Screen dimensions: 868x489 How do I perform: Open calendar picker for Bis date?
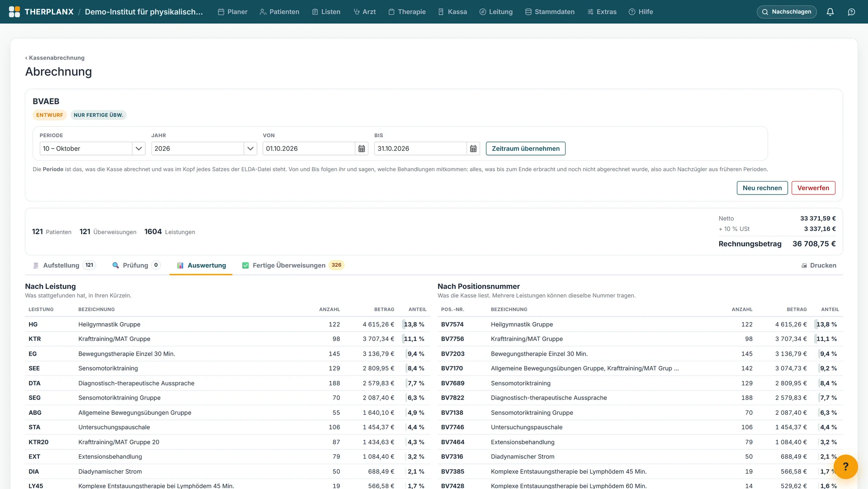(x=473, y=149)
